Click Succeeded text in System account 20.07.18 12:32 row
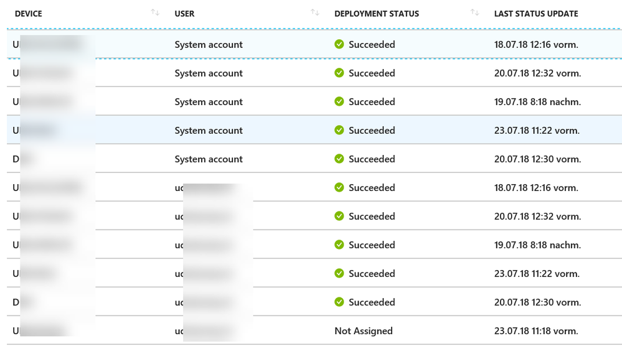 [x=372, y=73]
